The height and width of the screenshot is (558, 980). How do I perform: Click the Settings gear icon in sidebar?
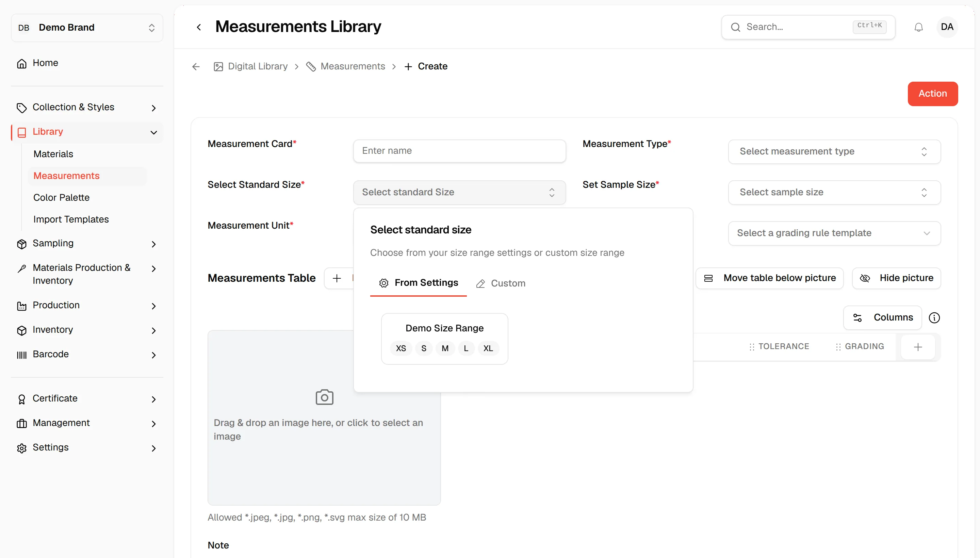click(x=22, y=448)
